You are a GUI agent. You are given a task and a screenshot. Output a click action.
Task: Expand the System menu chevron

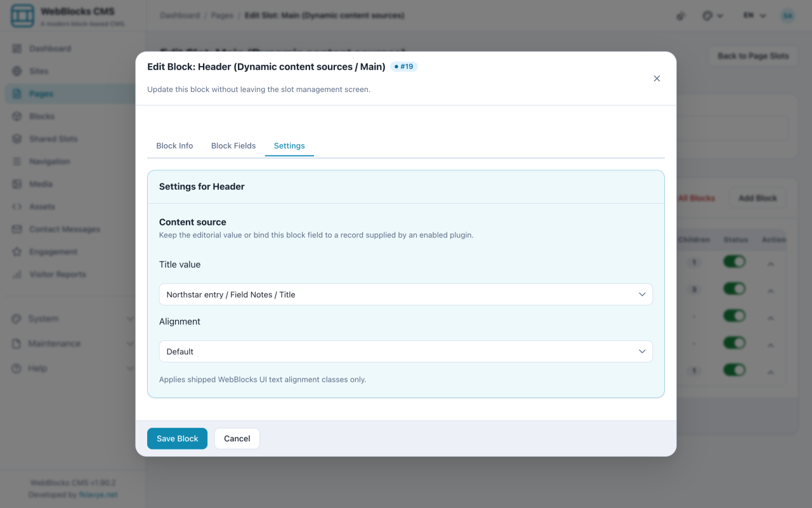130,319
